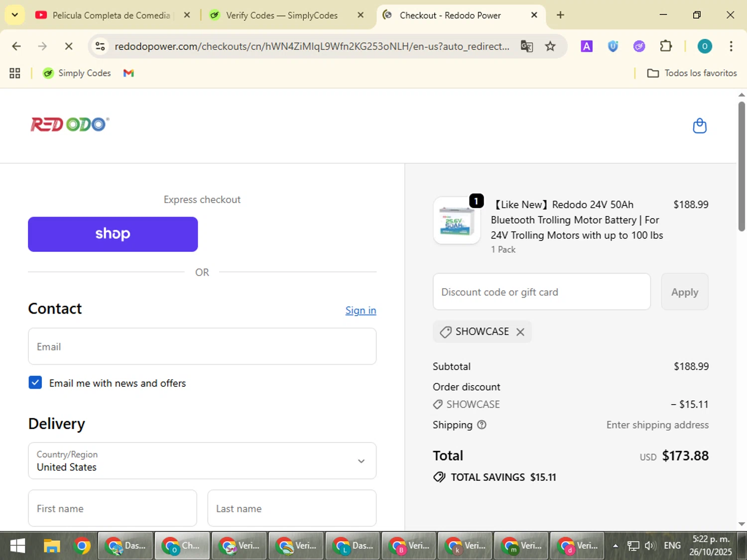Image resolution: width=747 pixels, height=560 pixels.
Task: Open the purple round extension icon
Action: click(639, 46)
